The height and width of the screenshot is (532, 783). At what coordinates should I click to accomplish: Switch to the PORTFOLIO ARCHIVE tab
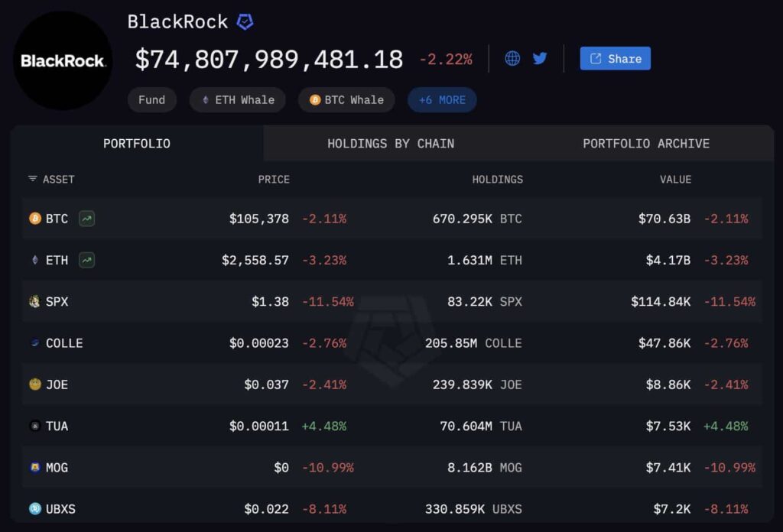[646, 144]
